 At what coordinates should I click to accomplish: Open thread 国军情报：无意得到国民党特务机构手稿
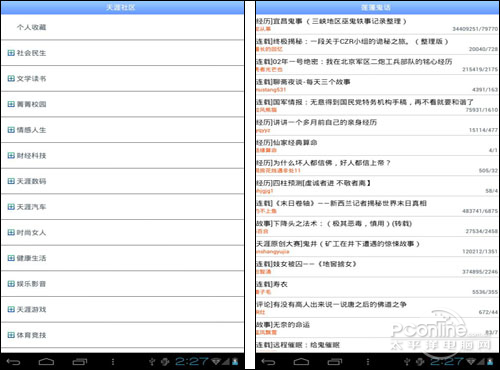377,105
